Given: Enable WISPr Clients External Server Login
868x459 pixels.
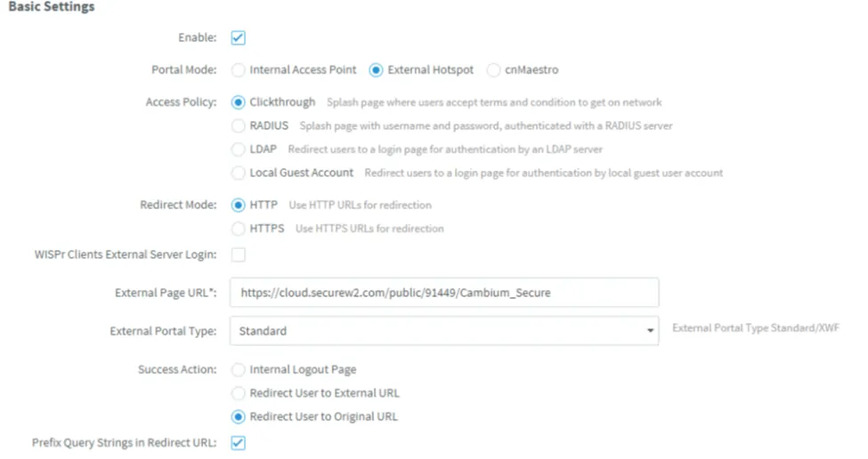Looking at the screenshot, I should click(238, 255).
